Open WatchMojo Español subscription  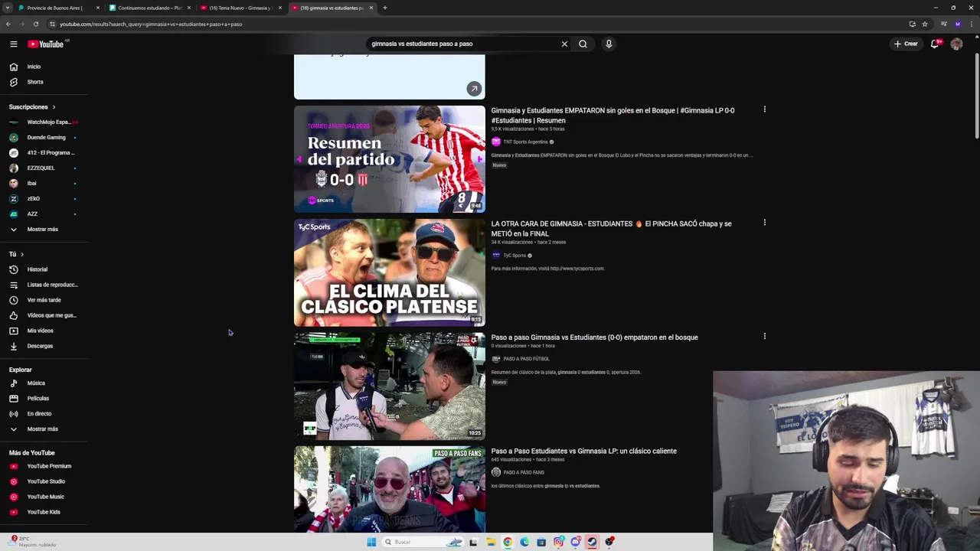[44, 122]
